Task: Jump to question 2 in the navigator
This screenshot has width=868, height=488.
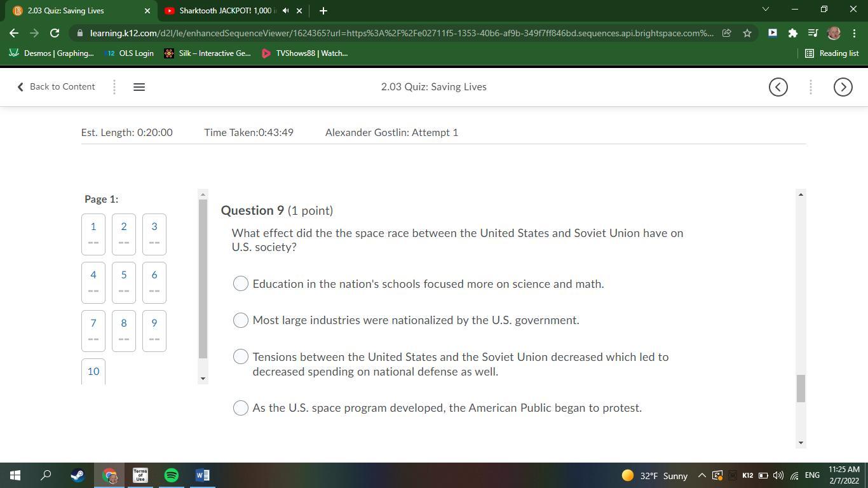Action: [124, 234]
